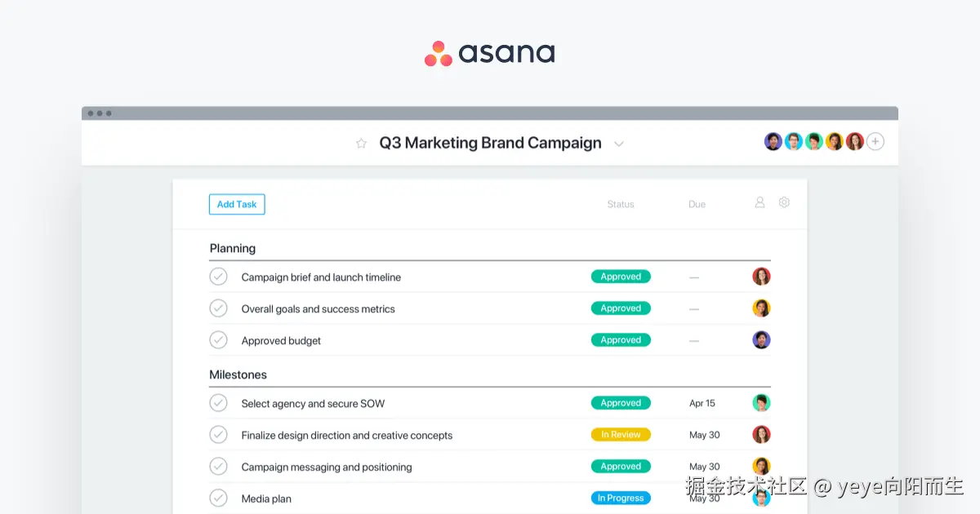980x514 pixels.
Task: Expand the project title dropdown chevron
Action: pyautogui.click(x=619, y=144)
